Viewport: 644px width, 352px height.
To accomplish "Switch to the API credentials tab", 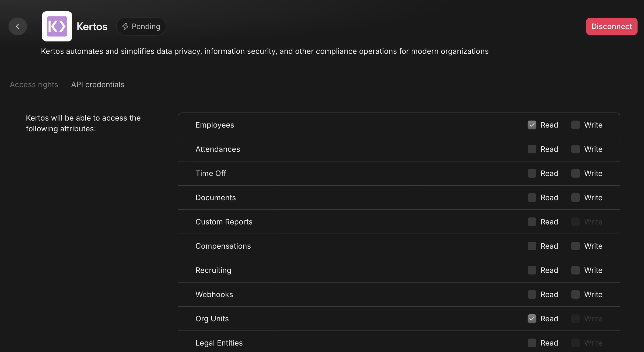I will pos(98,85).
